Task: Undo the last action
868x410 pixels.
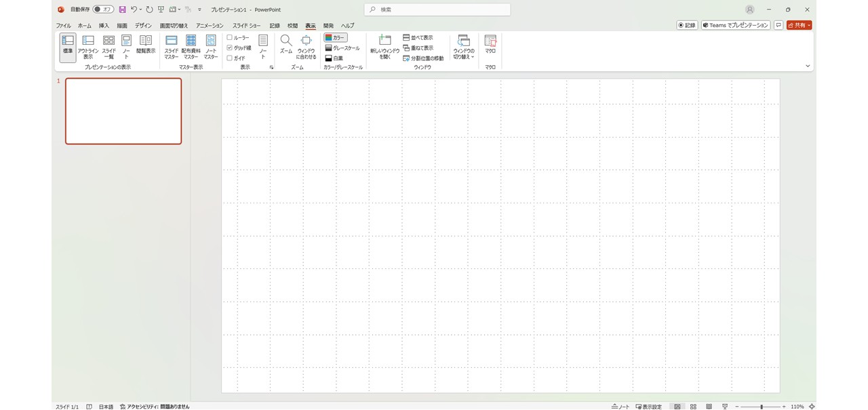Action: [x=134, y=9]
